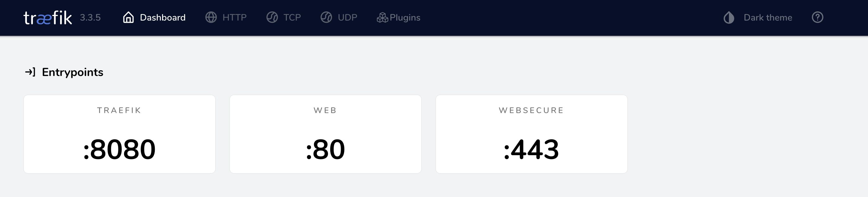Click the Plugins cubes icon
The image size is (868, 197).
pos(382,17)
